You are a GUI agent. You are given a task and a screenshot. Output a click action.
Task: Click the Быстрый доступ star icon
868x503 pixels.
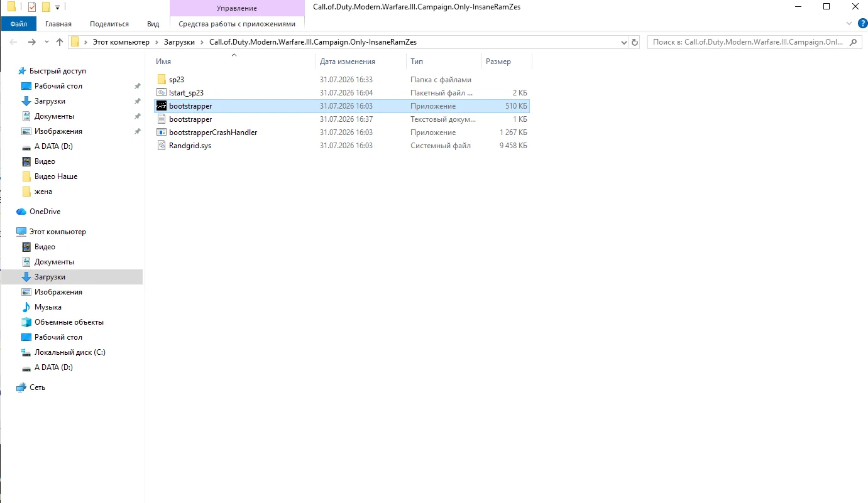point(23,71)
